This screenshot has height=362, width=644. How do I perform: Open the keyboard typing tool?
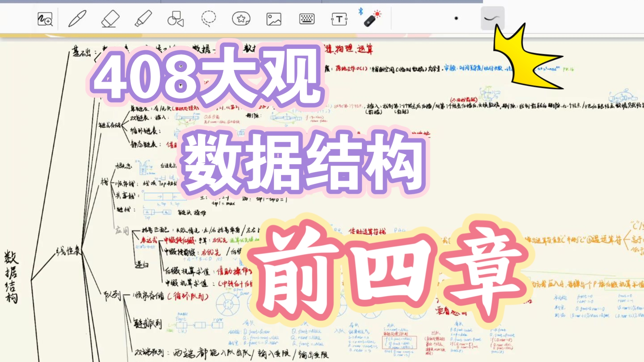[x=307, y=19]
